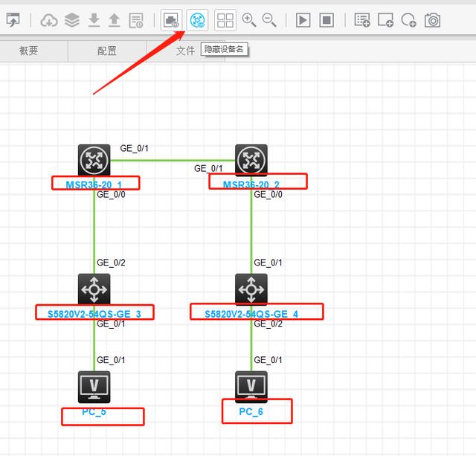
Task: Click the zoom in magnifier
Action: click(248, 20)
